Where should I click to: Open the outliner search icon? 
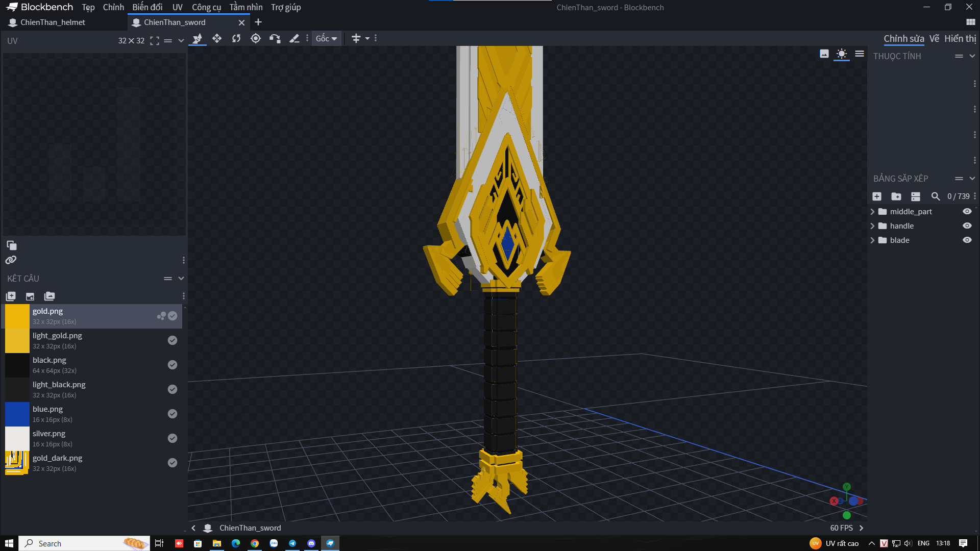point(935,196)
